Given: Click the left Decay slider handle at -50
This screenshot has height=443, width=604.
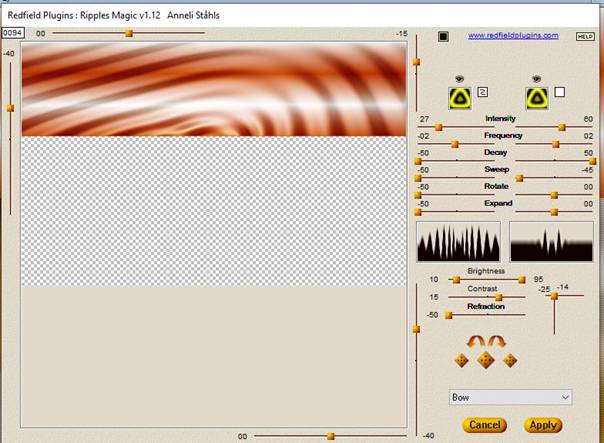Looking at the screenshot, I should click(418, 161).
